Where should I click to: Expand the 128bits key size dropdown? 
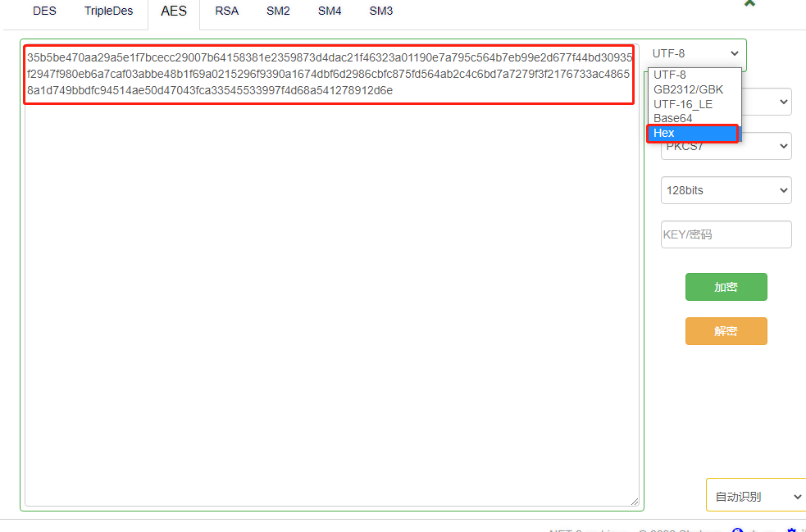point(726,190)
